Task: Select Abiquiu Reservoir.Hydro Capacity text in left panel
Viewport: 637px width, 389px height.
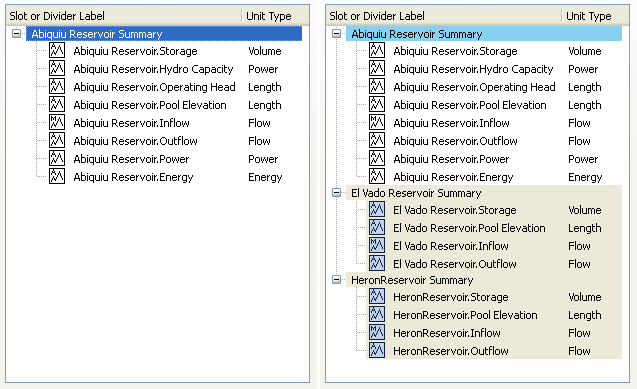Action: point(153,69)
